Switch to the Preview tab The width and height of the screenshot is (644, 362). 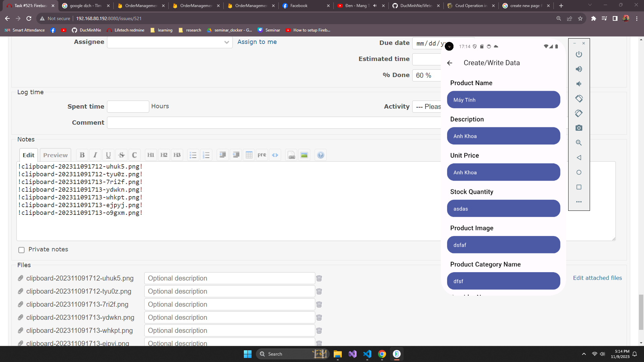coord(55,155)
